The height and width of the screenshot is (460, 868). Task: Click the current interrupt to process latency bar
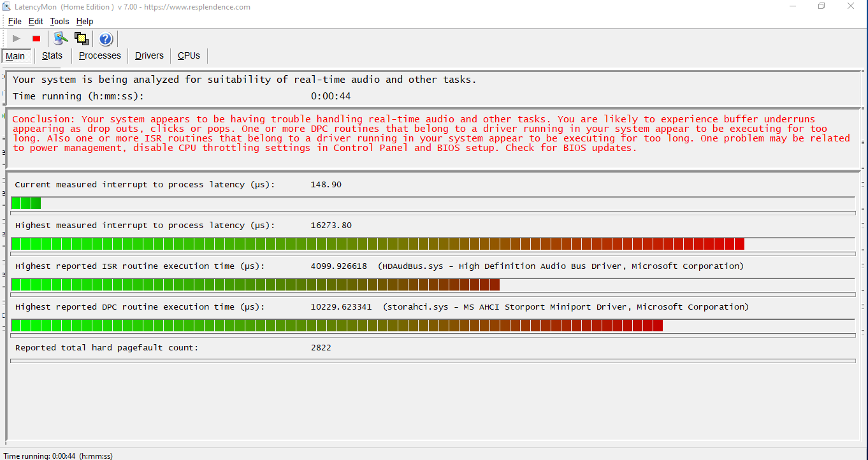433,203
